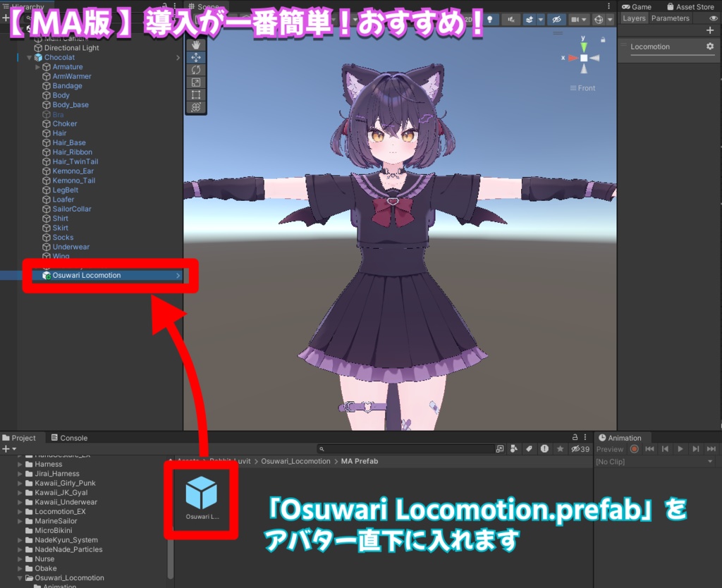The height and width of the screenshot is (588, 722).
Task: Select Directional Light in Hierarchy
Action: coord(71,48)
